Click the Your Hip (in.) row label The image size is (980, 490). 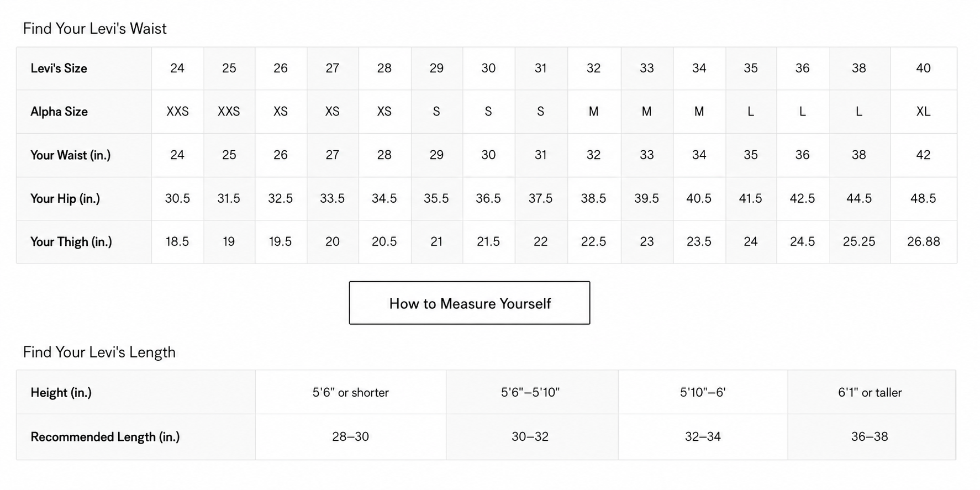(x=65, y=198)
